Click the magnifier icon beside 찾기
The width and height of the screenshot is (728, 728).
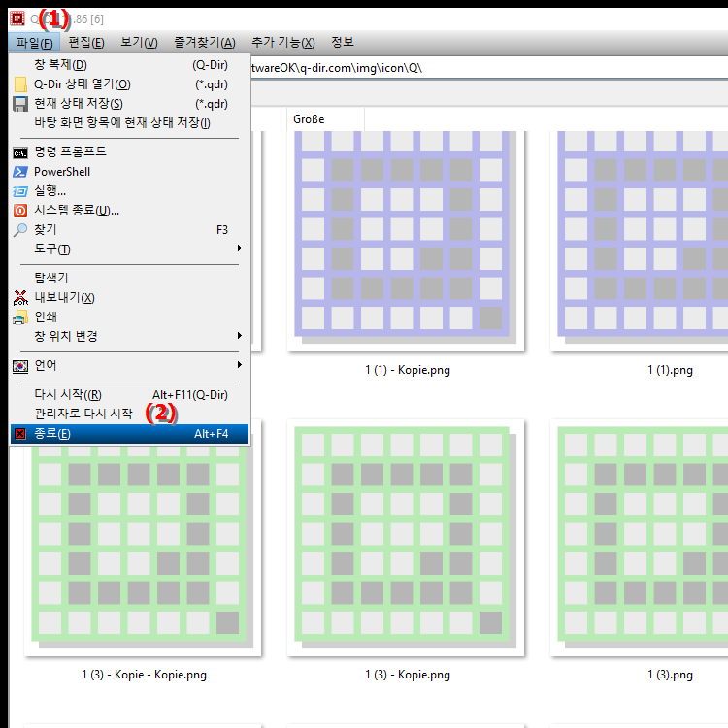(x=20, y=230)
